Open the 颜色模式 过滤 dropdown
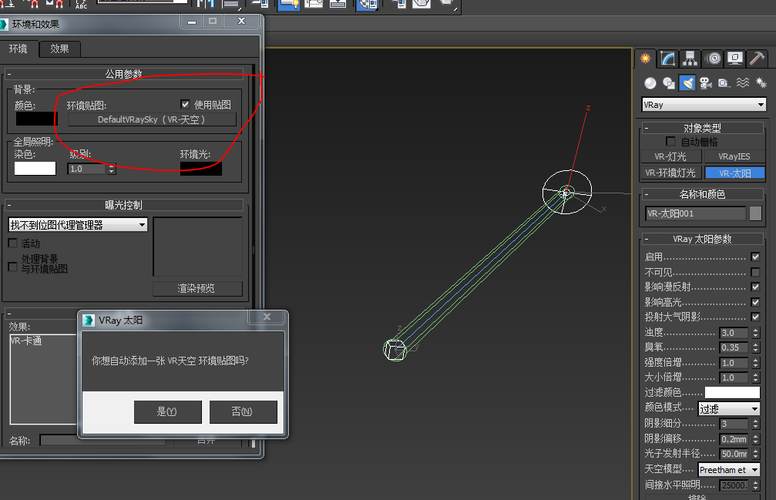 728,409
